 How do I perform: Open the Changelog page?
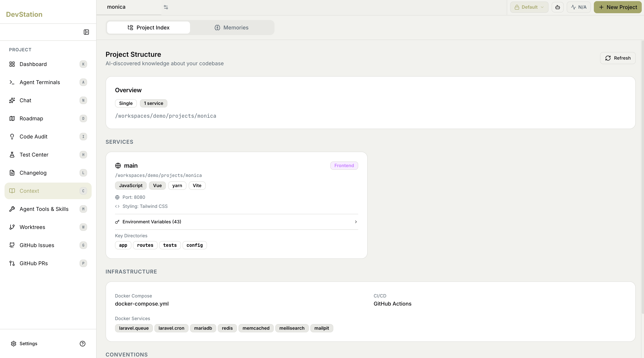click(48, 173)
